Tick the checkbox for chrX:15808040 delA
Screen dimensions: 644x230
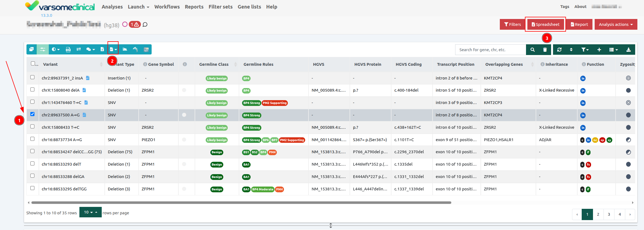(33, 90)
